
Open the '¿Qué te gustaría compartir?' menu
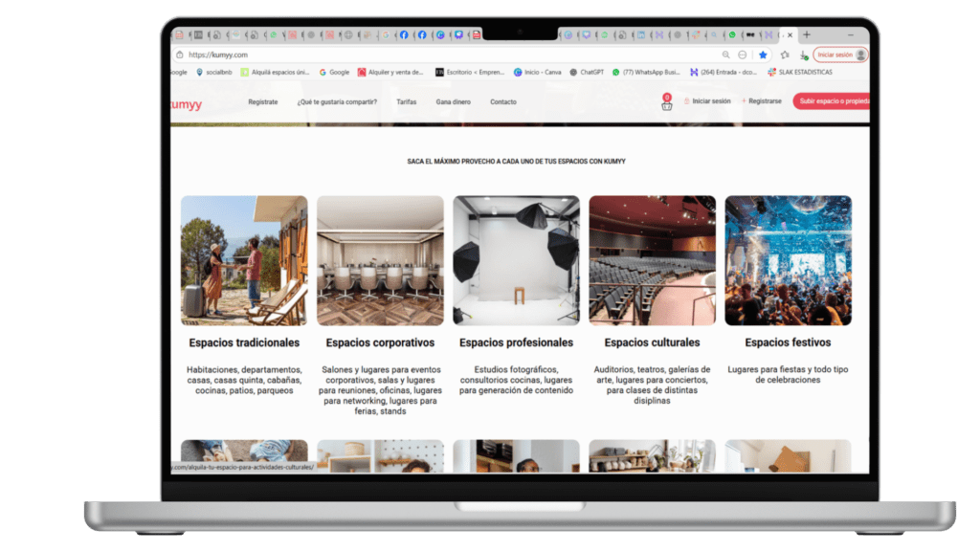tap(337, 101)
